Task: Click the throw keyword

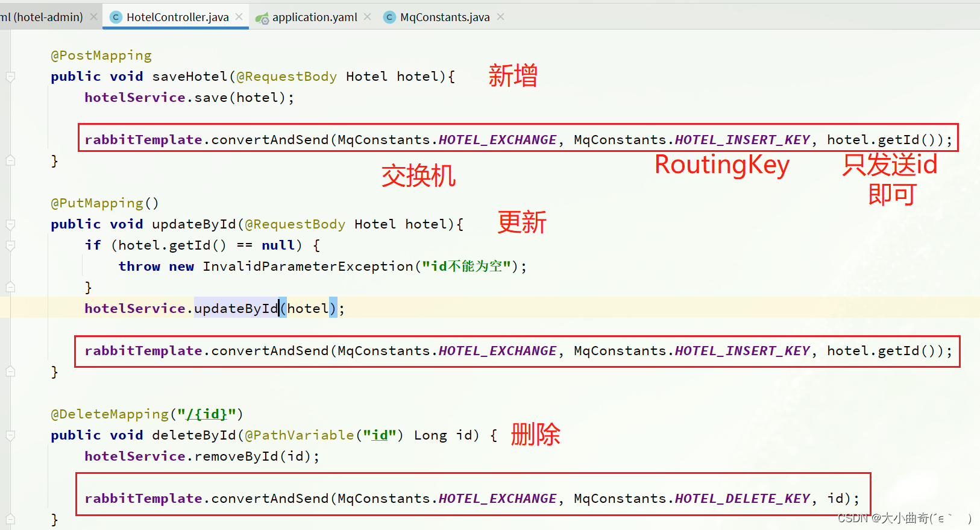Action: pyautogui.click(x=139, y=267)
